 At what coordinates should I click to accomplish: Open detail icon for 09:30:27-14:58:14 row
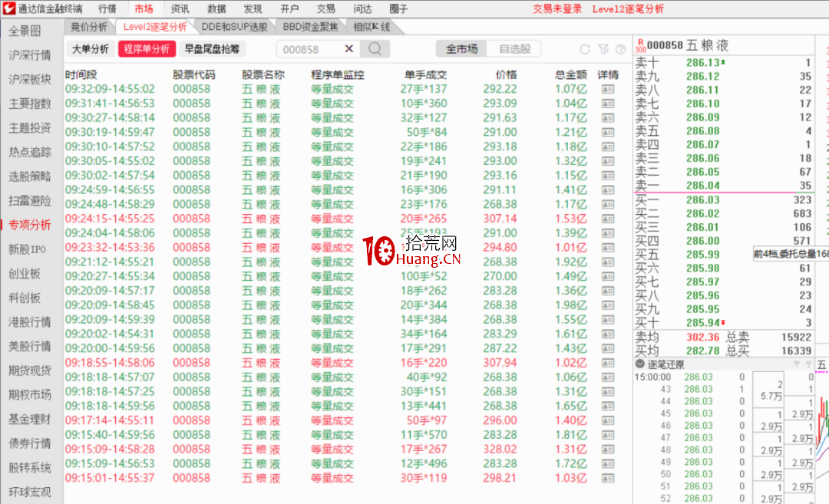point(608,118)
